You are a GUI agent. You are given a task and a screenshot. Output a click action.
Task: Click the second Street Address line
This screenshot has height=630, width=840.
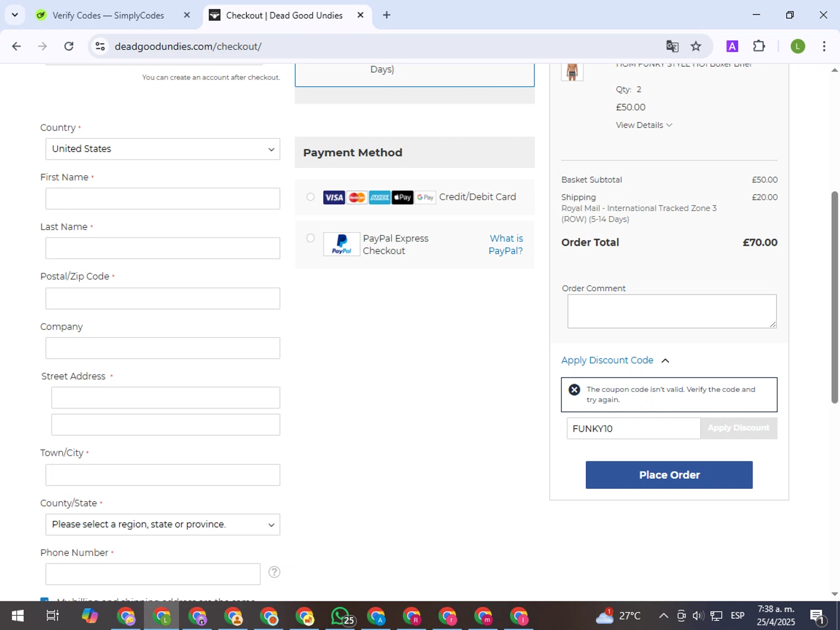point(165,424)
